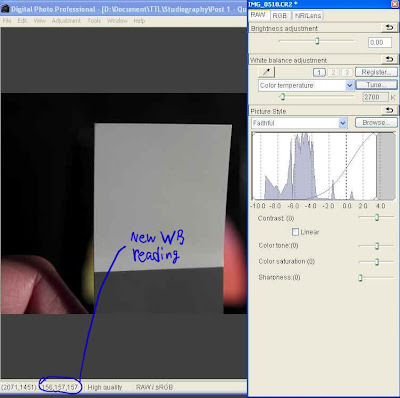Click the White balance adjustment heading
The height and width of the screenshot is (398, 400).
(288, 60)
